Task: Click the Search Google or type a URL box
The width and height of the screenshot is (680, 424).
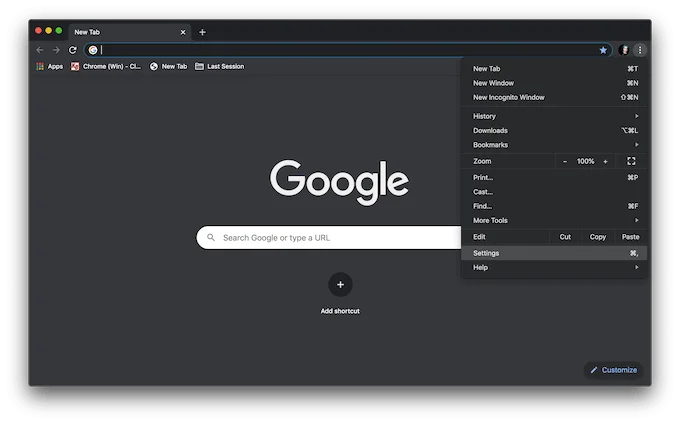Action: (329, 238)
